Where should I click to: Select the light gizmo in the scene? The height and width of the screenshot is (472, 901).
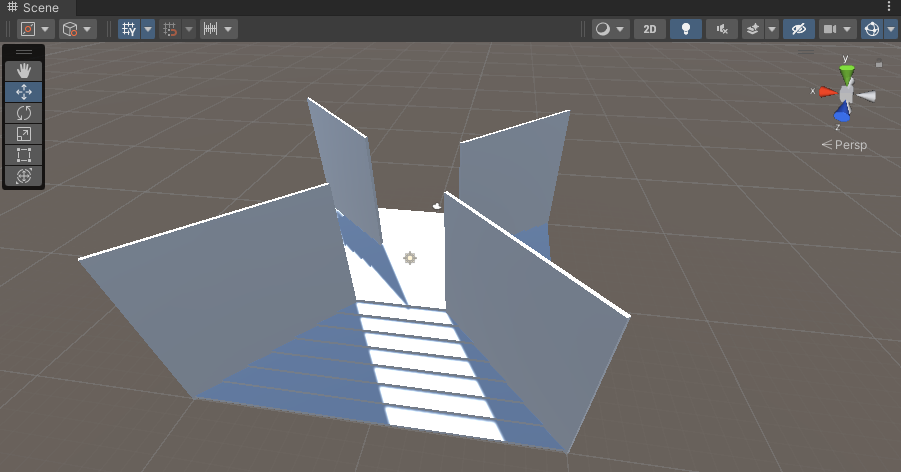click(410, 258)
